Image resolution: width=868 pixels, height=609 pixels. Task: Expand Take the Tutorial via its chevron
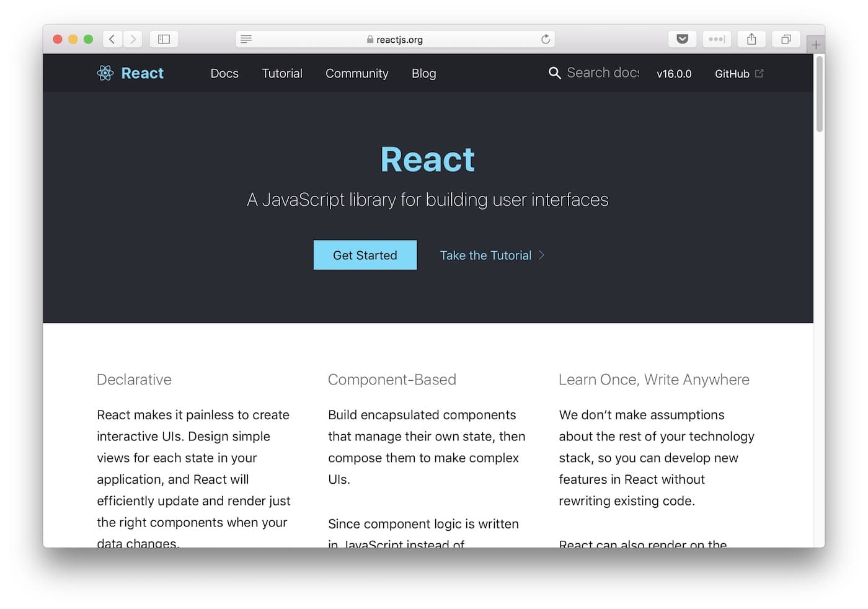click(541, 255)
